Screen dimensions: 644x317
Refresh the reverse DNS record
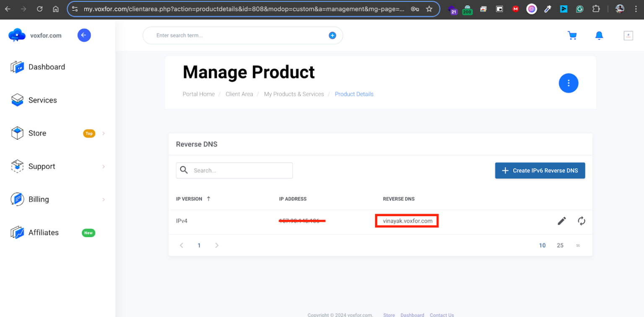pyautogui.click(x=582, y=221)
